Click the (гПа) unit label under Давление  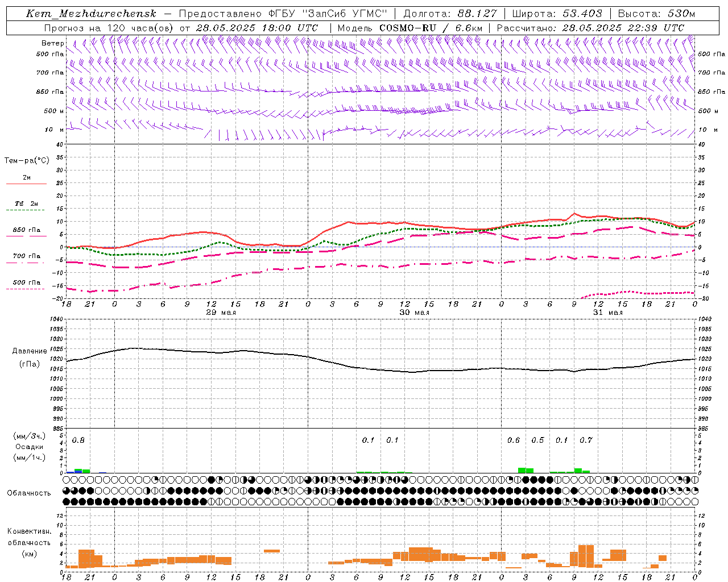30,364
